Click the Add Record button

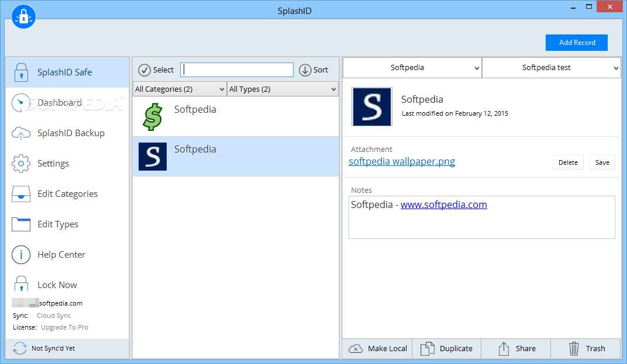point(577,43)
